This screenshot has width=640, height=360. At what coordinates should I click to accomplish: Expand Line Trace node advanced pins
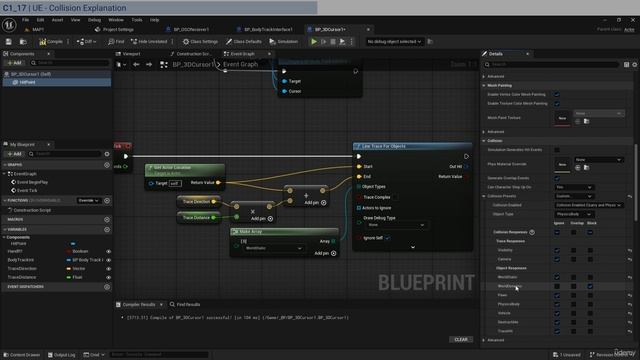[413, 247]
